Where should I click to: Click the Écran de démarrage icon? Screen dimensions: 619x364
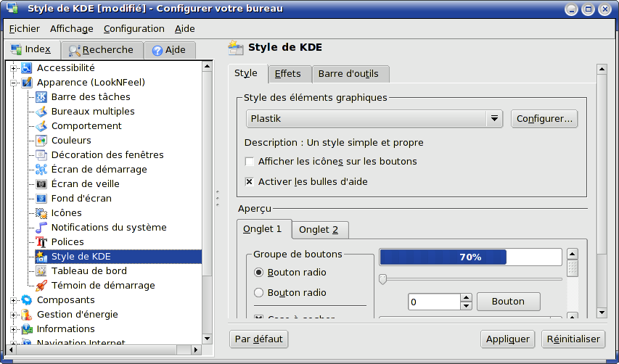tap(41, 170)
